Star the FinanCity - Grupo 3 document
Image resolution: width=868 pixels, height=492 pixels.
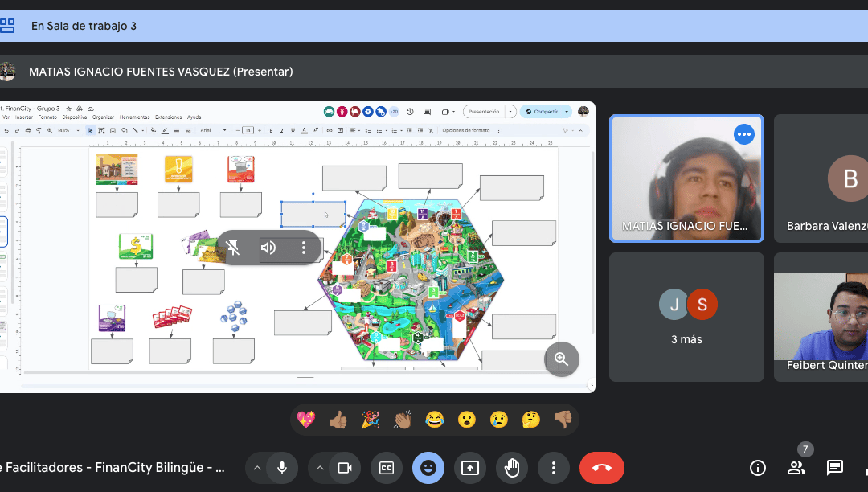click(x=68, y=109)
